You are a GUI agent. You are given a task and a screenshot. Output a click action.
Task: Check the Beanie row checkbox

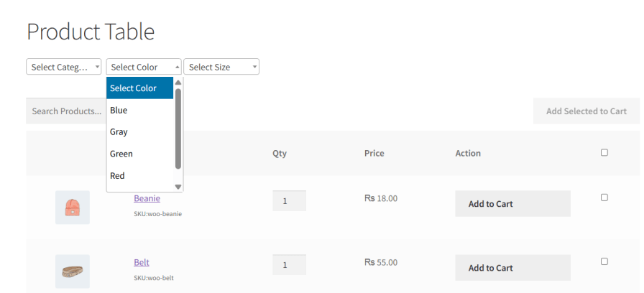pos(604,197)
